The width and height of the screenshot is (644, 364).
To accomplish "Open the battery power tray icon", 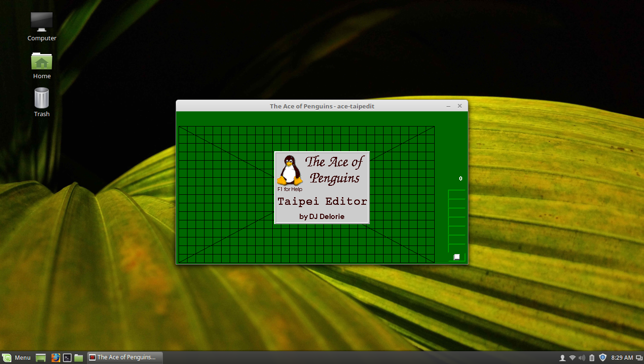I will pyautogui.click(x=592, y=358).
